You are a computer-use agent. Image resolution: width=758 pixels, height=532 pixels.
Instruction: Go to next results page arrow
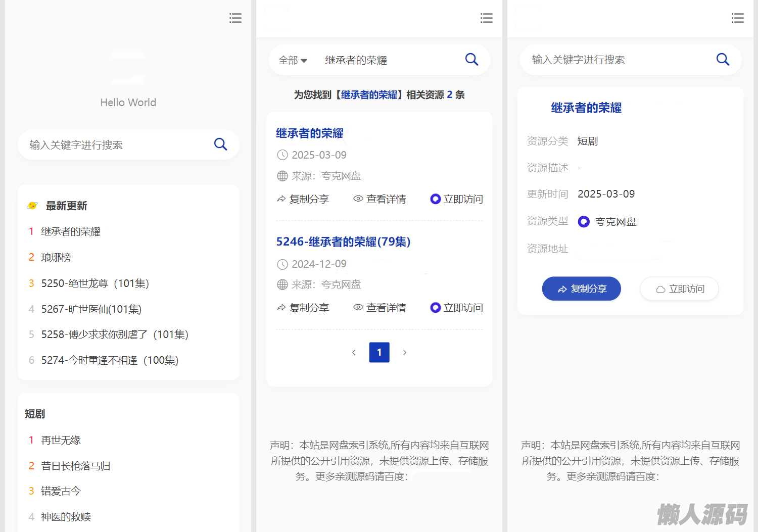[x=404, y=352]
